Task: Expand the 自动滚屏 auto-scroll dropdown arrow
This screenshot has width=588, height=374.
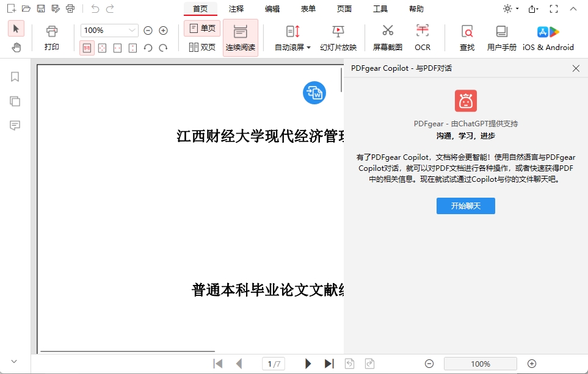Action: (310, 46)
